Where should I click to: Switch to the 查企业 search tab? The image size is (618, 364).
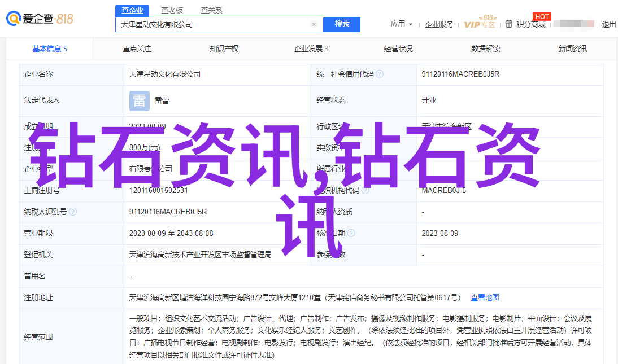(132, 11)
